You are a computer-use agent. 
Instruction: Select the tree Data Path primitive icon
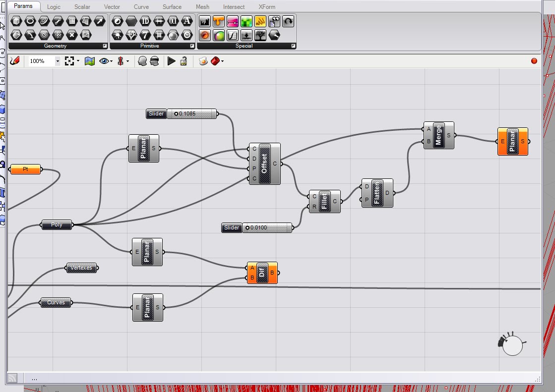pyautogui.click(x=131, y=35)
